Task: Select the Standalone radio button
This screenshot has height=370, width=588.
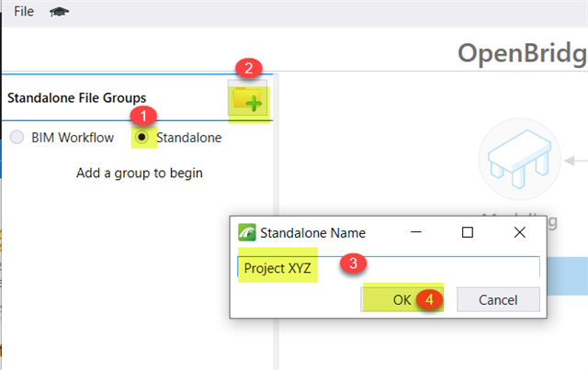Action: coord(141,137)
